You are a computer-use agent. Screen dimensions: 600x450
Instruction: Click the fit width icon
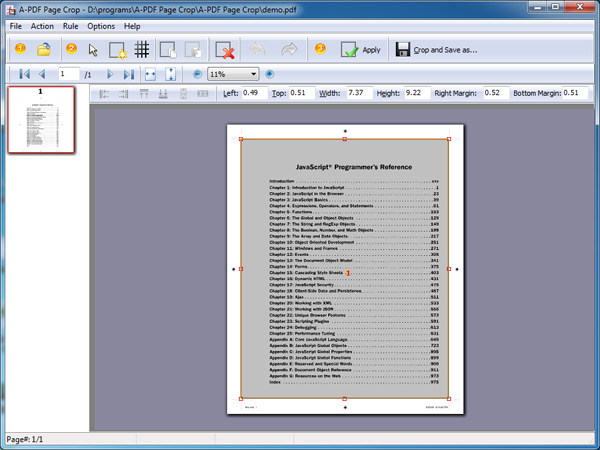tap(150, 74)
